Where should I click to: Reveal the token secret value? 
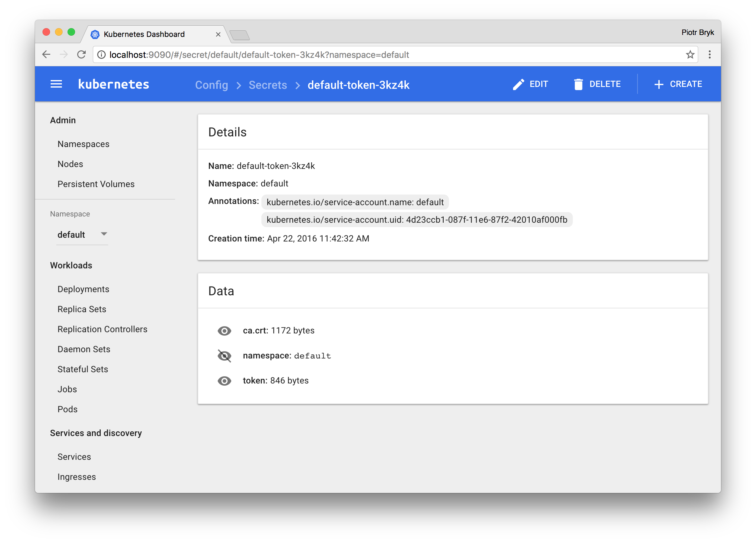pos(224,381)
